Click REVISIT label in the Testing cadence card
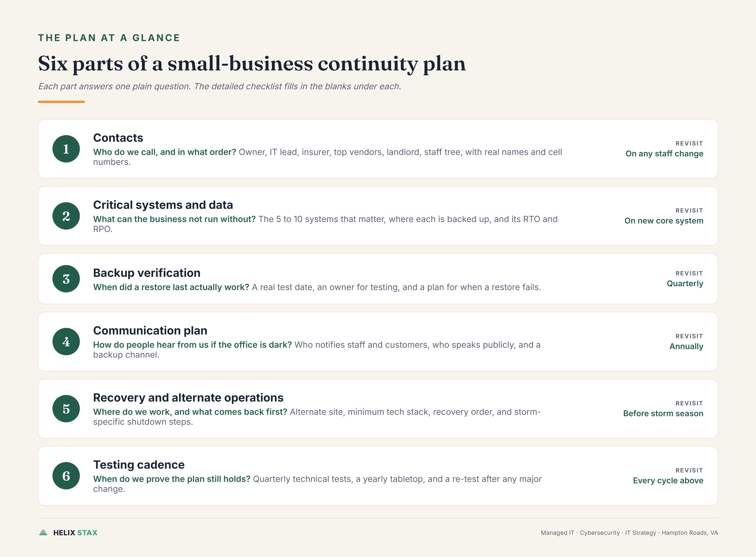Image resolution: width=756 pixels, height=557 pixels. point(689,470)
